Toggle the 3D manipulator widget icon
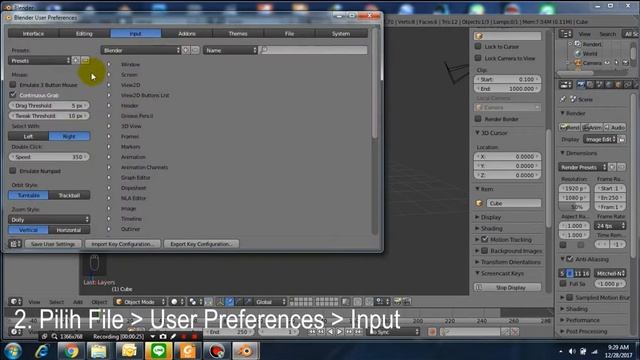This screenshot has width=640, height=360. 220,302
